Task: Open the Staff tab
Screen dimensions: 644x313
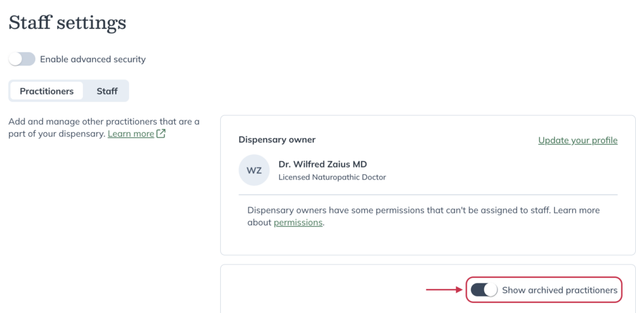Action: (107, 91)
